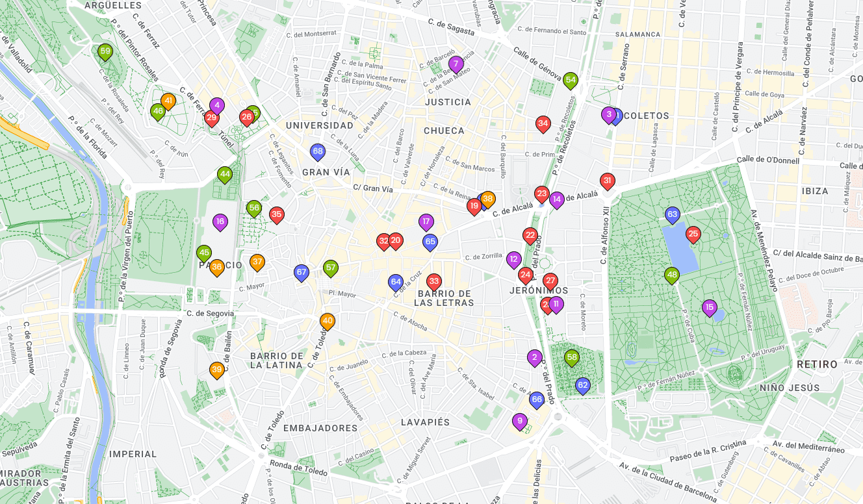Image resolution: width=863 pixels, height=504 pixels.
Task: Select orange marker 40 on Calle de Toledo
Action: pyautogui.click(x=327, y=321)
